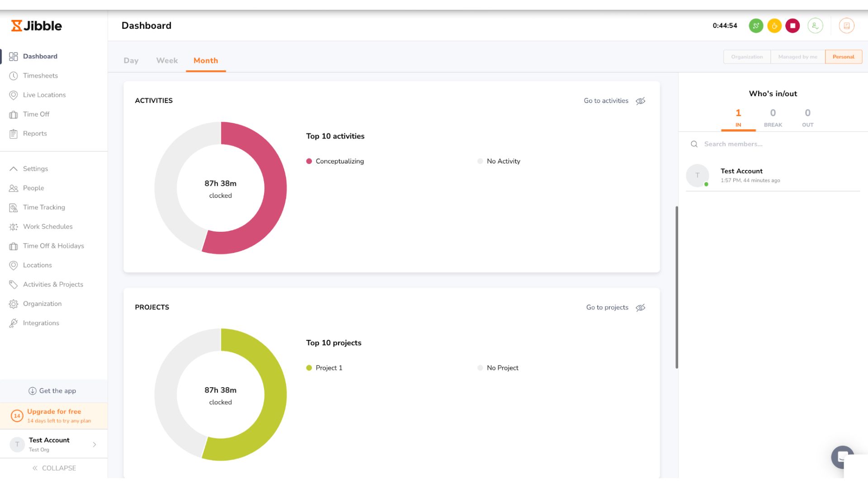
Task: Click the Conceptualizing pink legend dot
Action: point(309,161)
